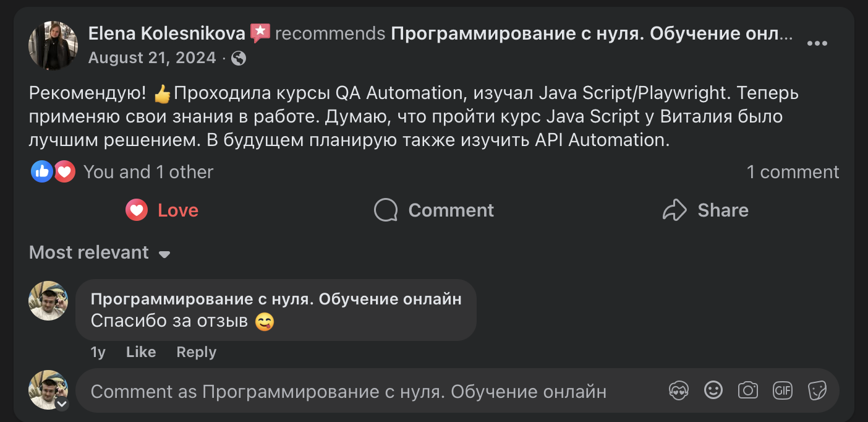Remove your Love reaction on the post
This screenshot has height=422, width=868.
coord(161,210)
